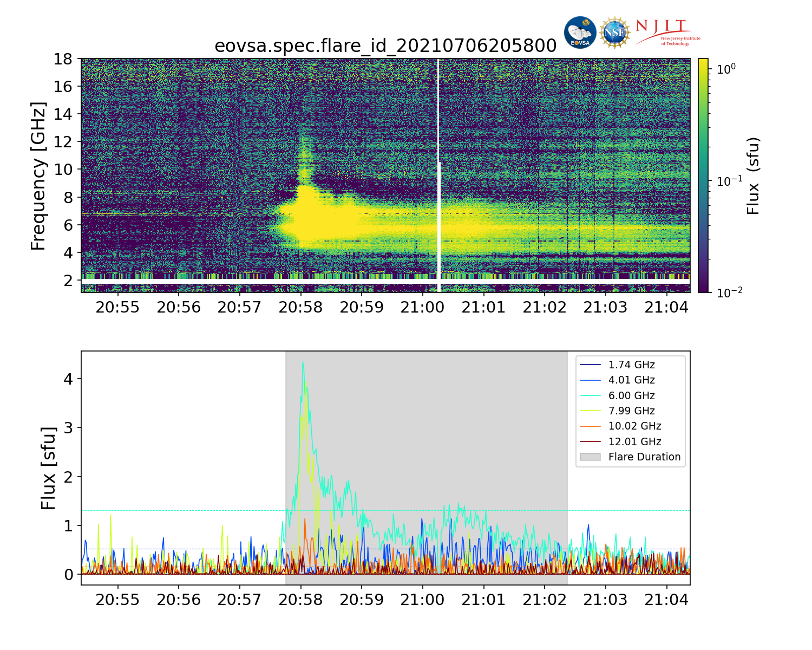
Task: Click the 12.01 GHz legend line marker
Action: pyautogui.click(x=590, y=441)
